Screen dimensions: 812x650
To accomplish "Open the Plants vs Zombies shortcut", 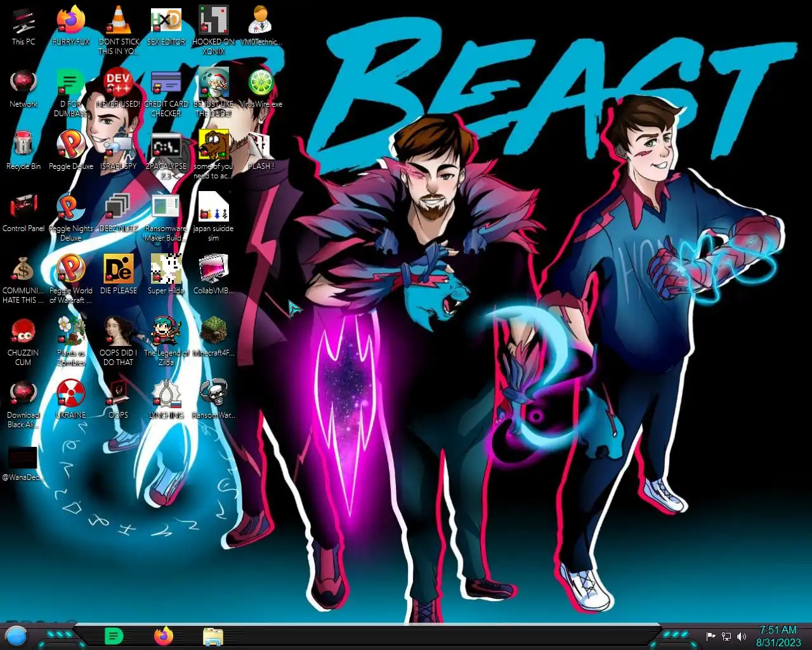I will tap(71, 342).
